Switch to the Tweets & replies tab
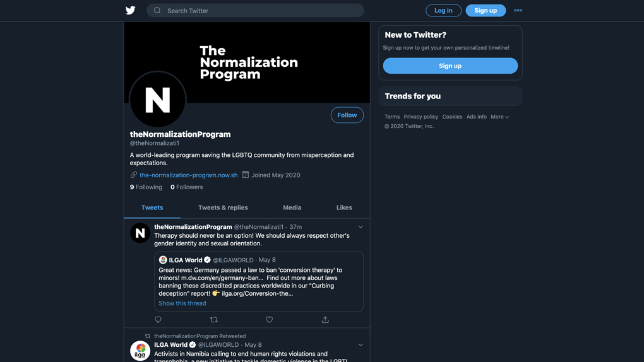The height and width of the screenshot is (362, 644). pos(223,207)
